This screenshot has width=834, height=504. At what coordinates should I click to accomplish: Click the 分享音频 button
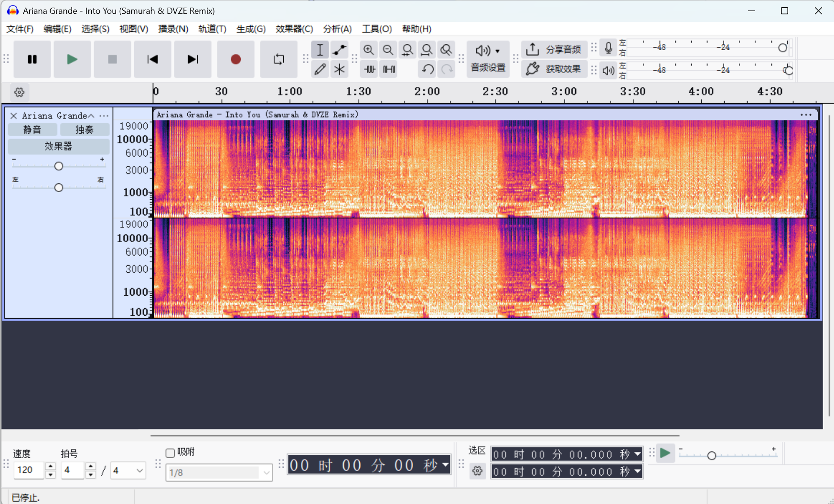554,50
